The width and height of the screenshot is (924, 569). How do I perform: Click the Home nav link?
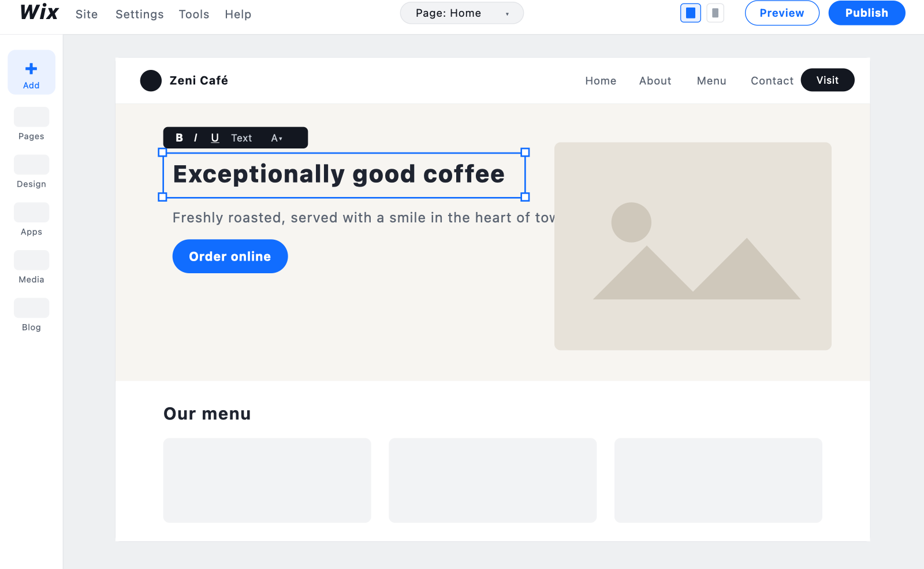[x=601, y=81]
